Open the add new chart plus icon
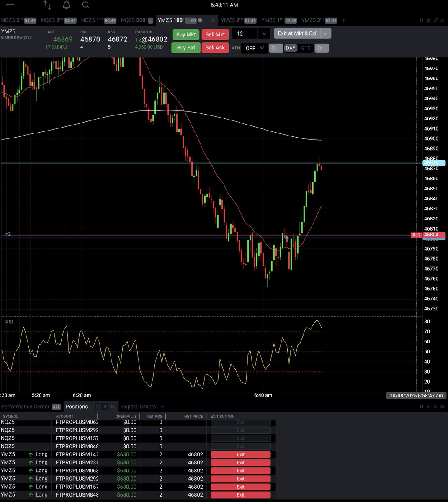The height and width of the screenshot is (502, 448). pos(9,5)
